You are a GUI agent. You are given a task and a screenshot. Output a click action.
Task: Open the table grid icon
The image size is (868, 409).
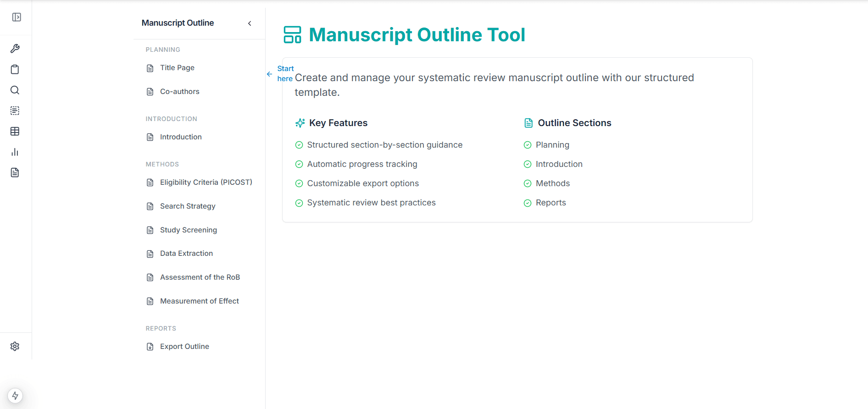click(15, 131)
